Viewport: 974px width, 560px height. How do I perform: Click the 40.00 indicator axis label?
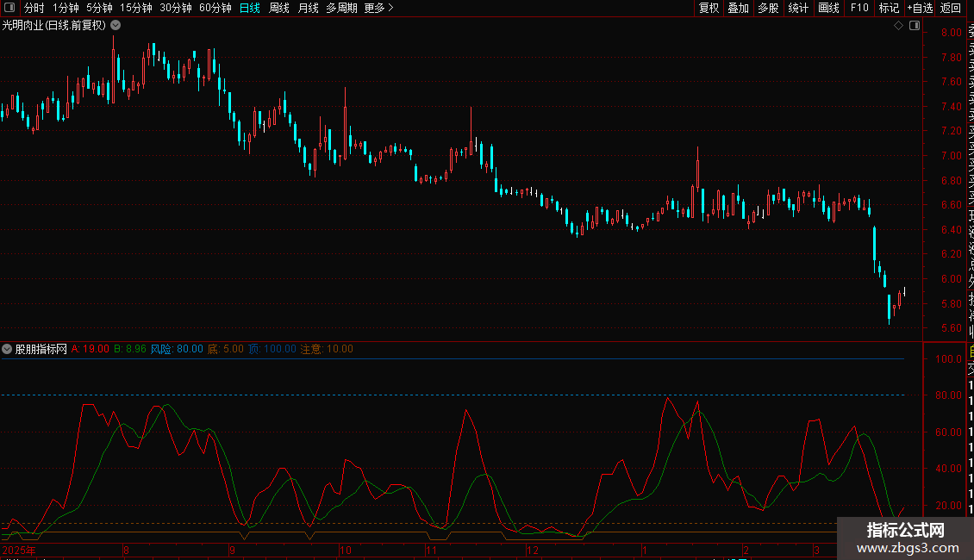coord(948,468)
